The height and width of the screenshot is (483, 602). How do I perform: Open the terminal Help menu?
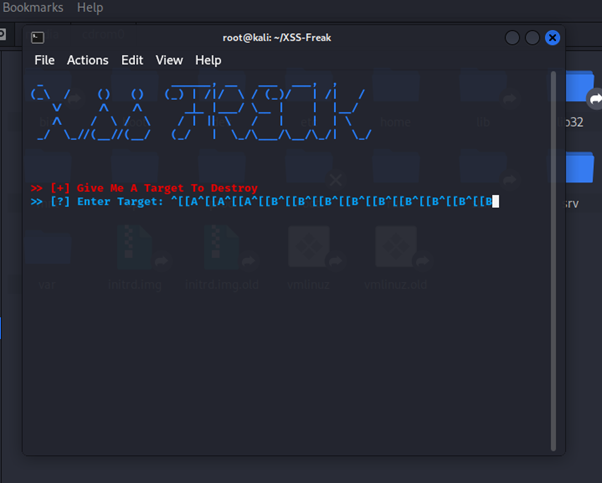[208, 60]
